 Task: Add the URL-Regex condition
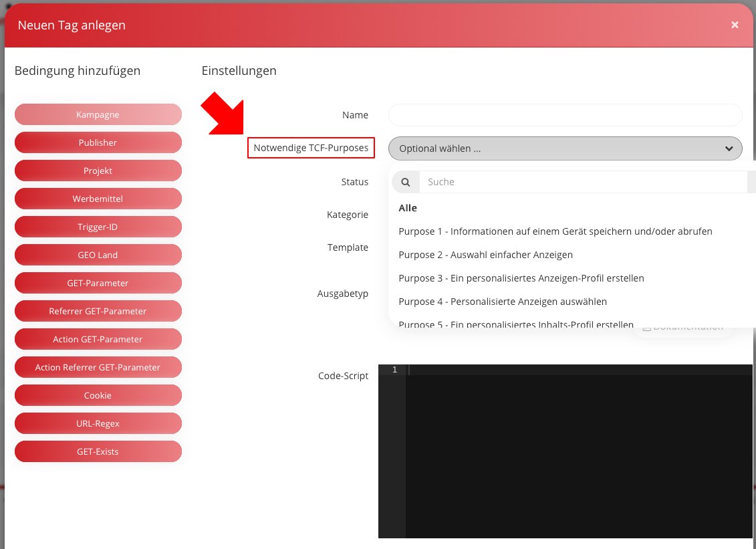tap(98, 423)
